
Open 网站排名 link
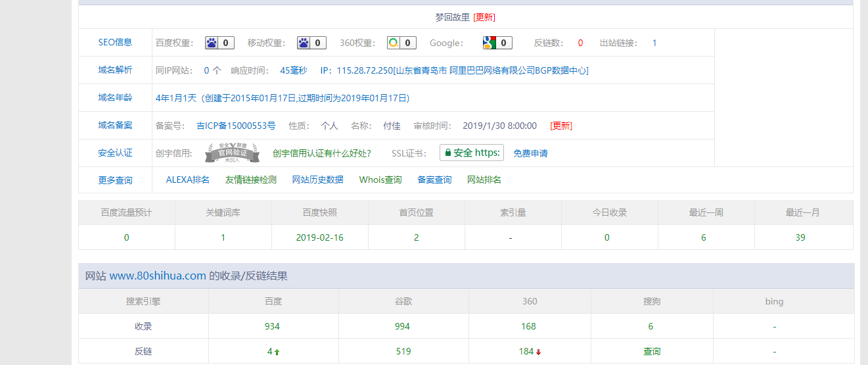(x=484, y=180)
